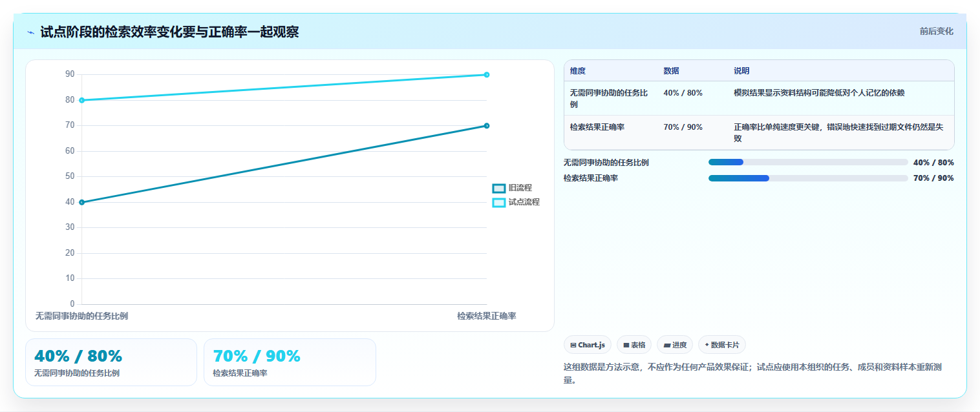The height and width of the screenshot is (412, 980).
Task: Click the note starting 正确率比单纯速度更关键
Action: 838,132
